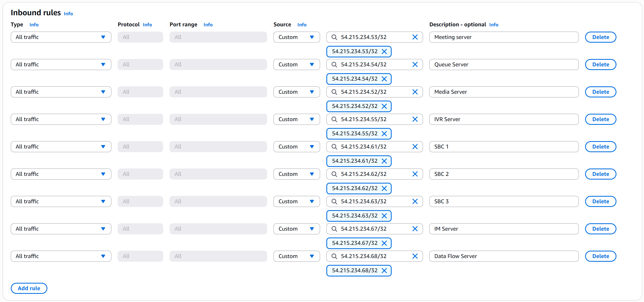644x302 pixels.
Task: Remove the 54.215.234.52/32 tag chip
Action: pos(384,106)
